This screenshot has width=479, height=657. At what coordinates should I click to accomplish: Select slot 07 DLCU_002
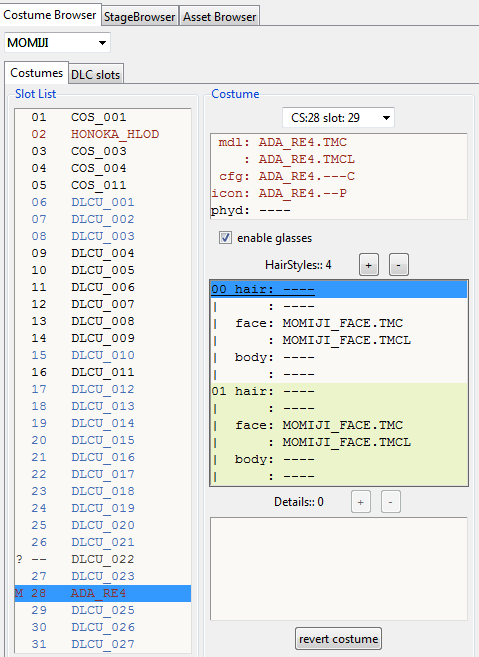tap(103, 219)
